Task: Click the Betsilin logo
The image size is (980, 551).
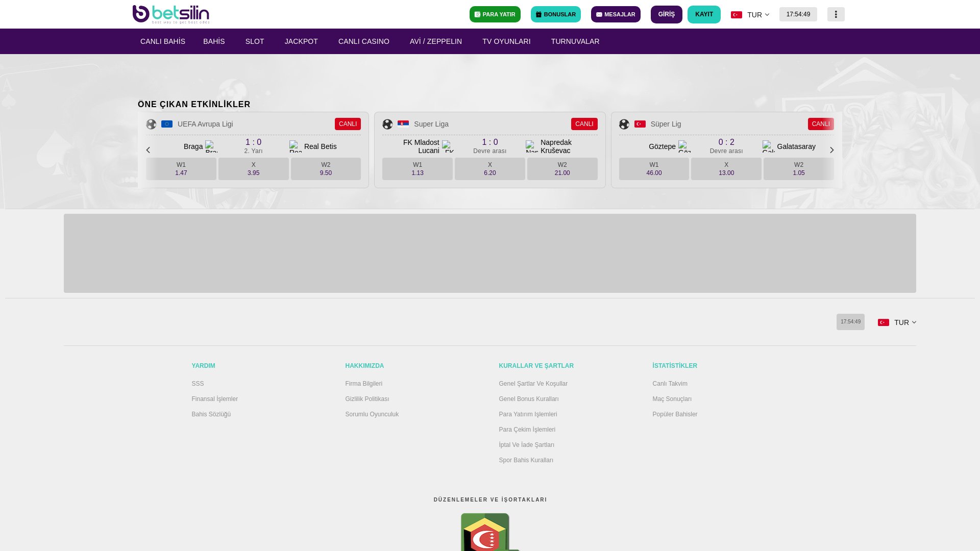Action: [171, 14]
